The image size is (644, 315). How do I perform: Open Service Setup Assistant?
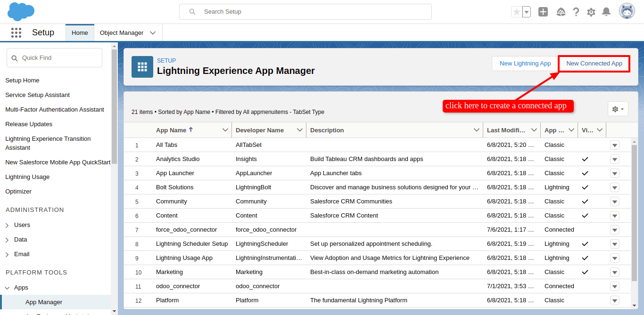coord(38,95)
